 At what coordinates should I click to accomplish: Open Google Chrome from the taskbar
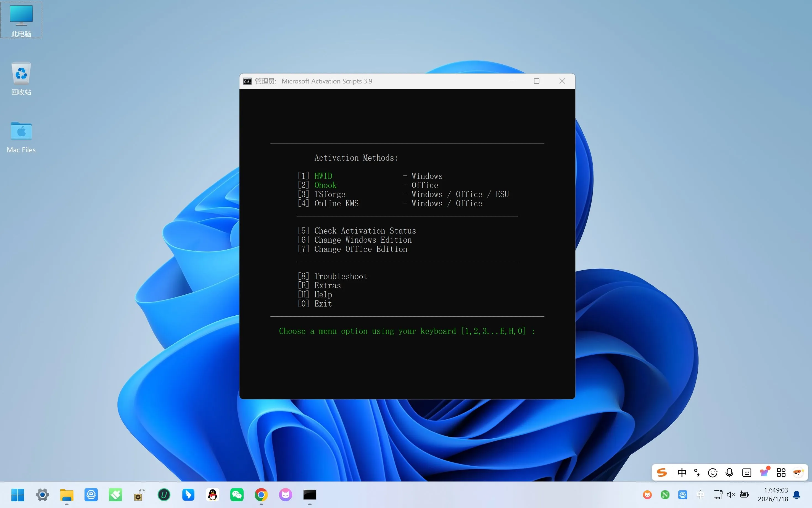pyautogui.click(x=261, y=494)
